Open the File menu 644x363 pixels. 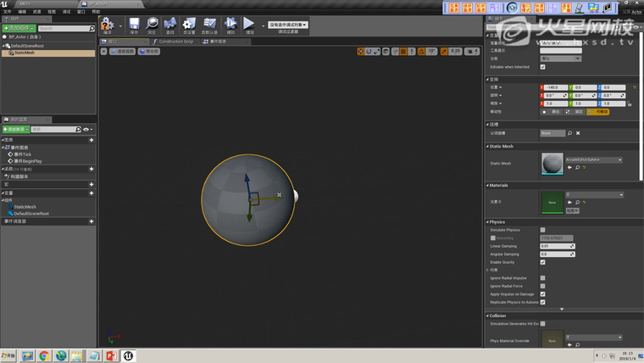[x=7, y=12]
